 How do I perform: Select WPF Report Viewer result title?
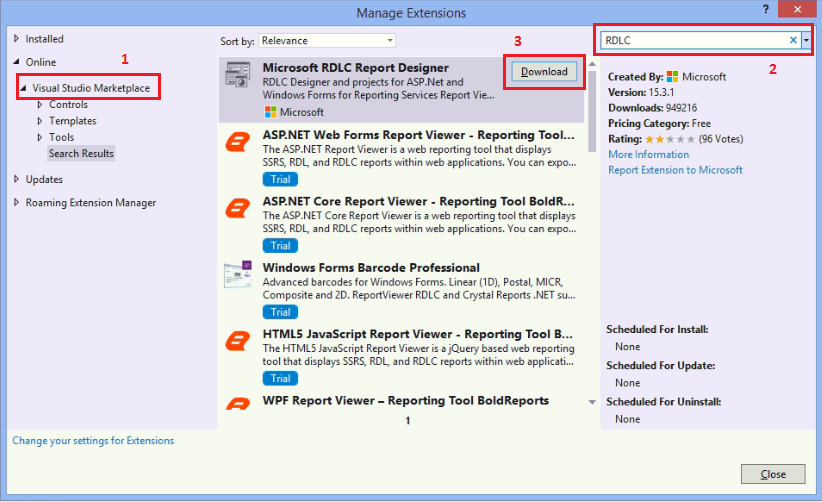(x=406, y=400)
